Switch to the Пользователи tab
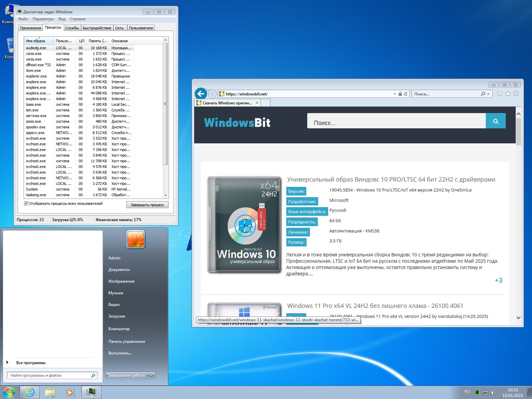Image resolution: width=532 pixels, height=399 pixels. pyautogui.click(x=141, y=28)
